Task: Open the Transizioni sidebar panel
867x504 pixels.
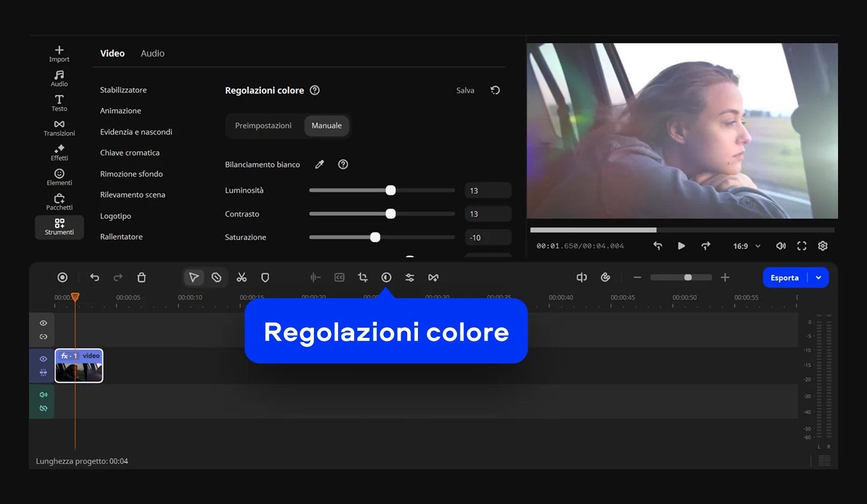Action: pyautogui.click(x=59, y=128)
